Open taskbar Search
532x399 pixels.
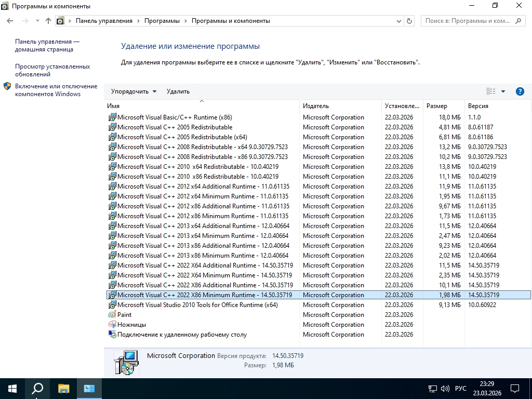37,389
